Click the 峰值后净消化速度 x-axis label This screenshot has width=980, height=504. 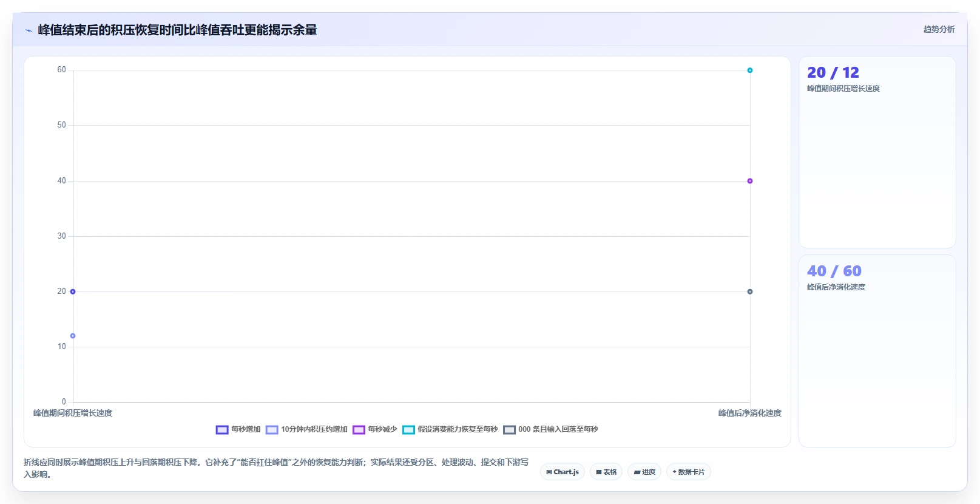pyautogui.click(x=750, y=413)
